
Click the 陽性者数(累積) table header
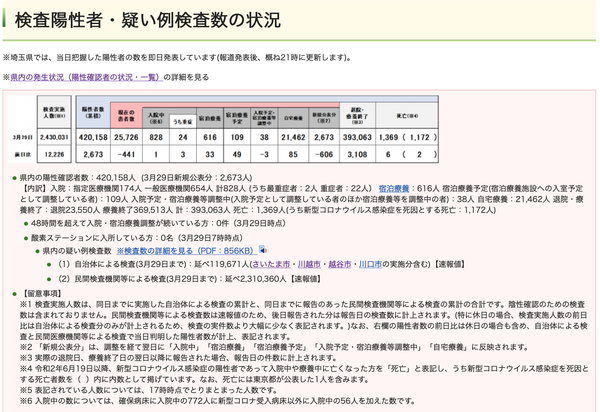click(x=93, y=112)
